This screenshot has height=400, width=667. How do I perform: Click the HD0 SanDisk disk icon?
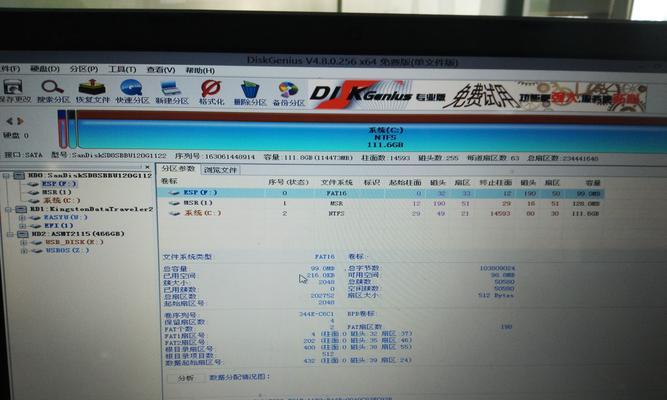click(19, 175)
